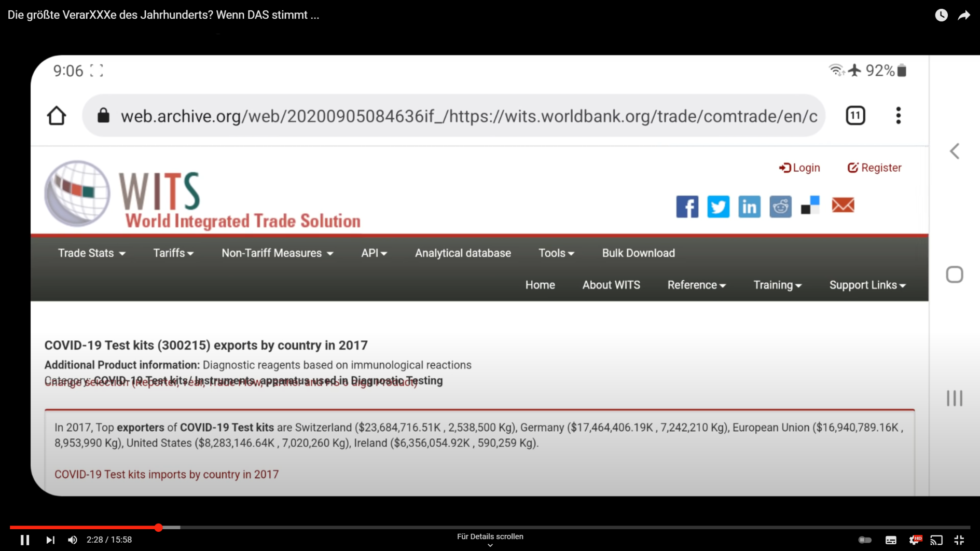Open COVID-19 Test kits imports link
Viewport: 980px width, 551px height.
(x=167, y=474)
